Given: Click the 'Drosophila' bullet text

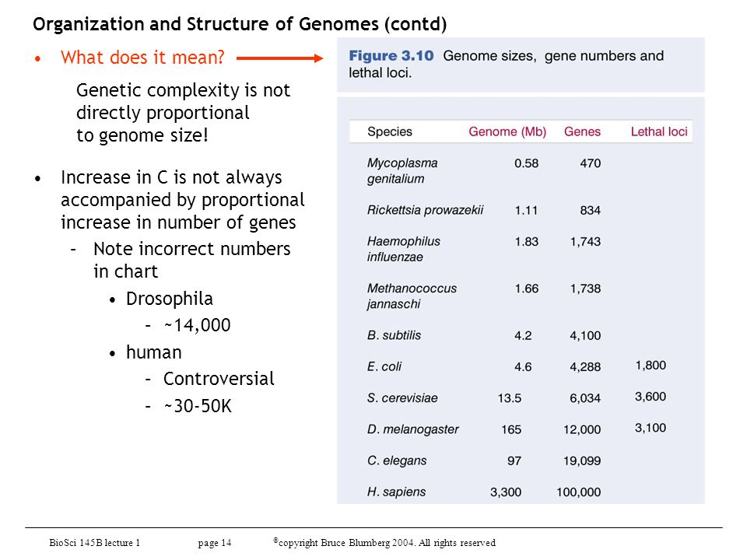Looking at the screenshot, I should [x=169, y=299].
